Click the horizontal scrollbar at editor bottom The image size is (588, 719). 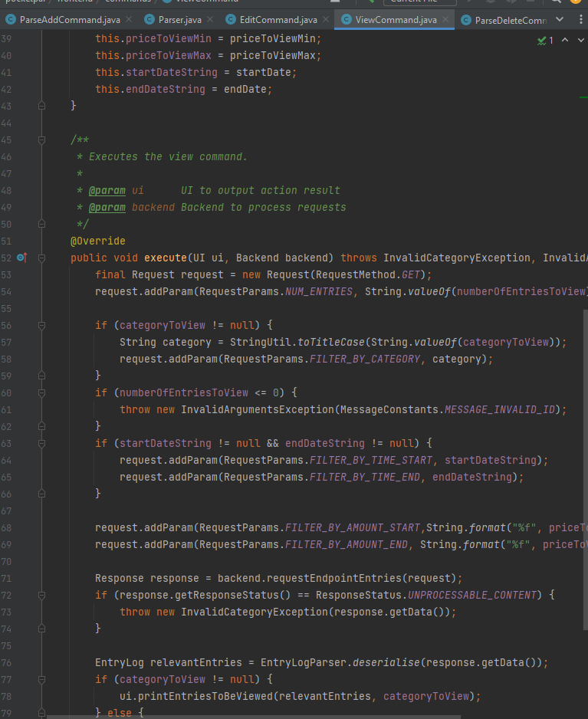[254, 717]
